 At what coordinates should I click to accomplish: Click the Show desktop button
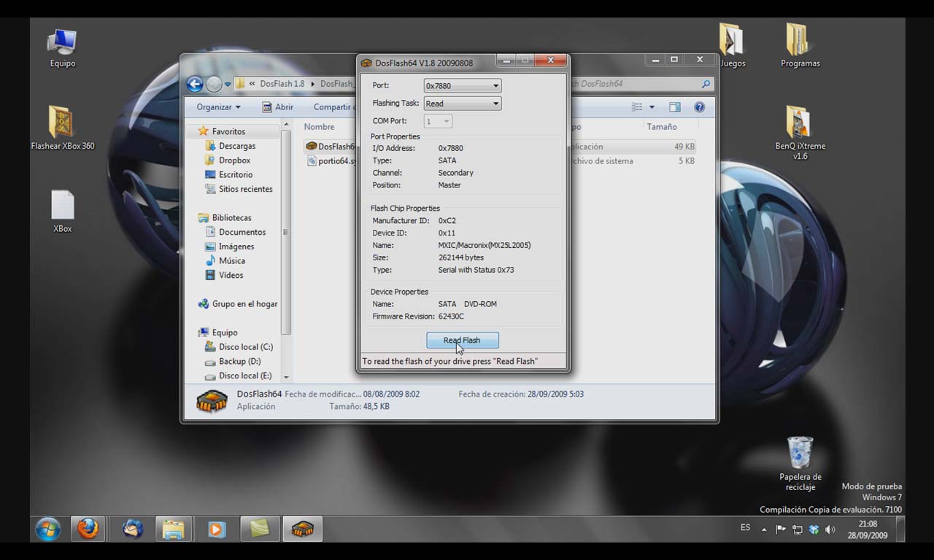coord(900,529)
